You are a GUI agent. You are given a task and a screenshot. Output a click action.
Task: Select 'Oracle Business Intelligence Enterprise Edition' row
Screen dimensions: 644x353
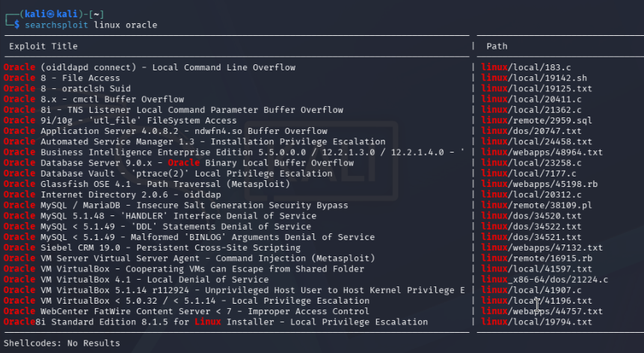click(x=234, y=153)
